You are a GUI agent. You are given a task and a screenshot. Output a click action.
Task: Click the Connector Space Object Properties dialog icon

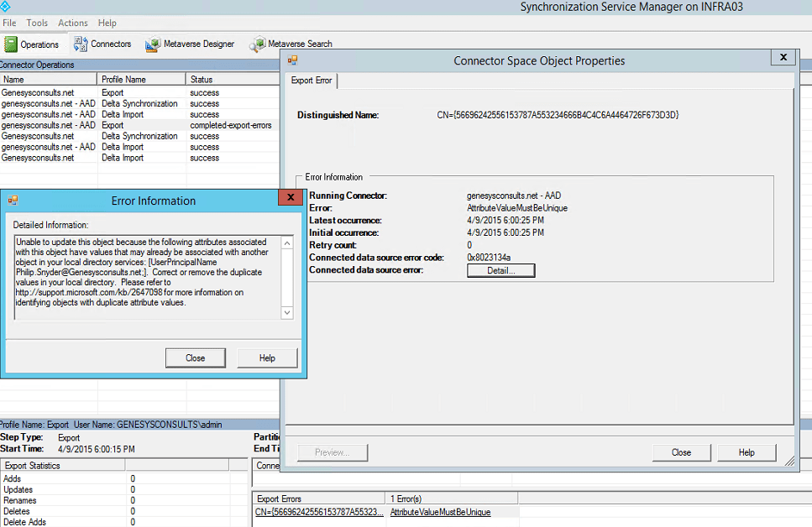292,60
